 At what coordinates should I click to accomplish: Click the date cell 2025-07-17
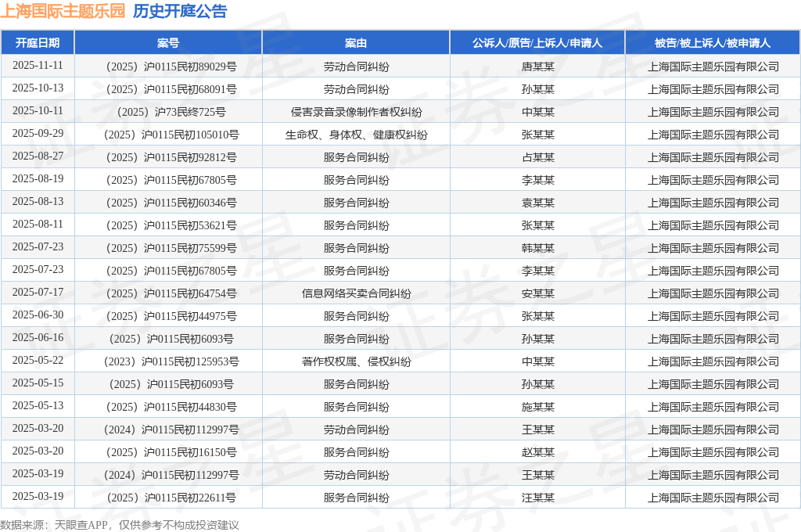[38, 293]
